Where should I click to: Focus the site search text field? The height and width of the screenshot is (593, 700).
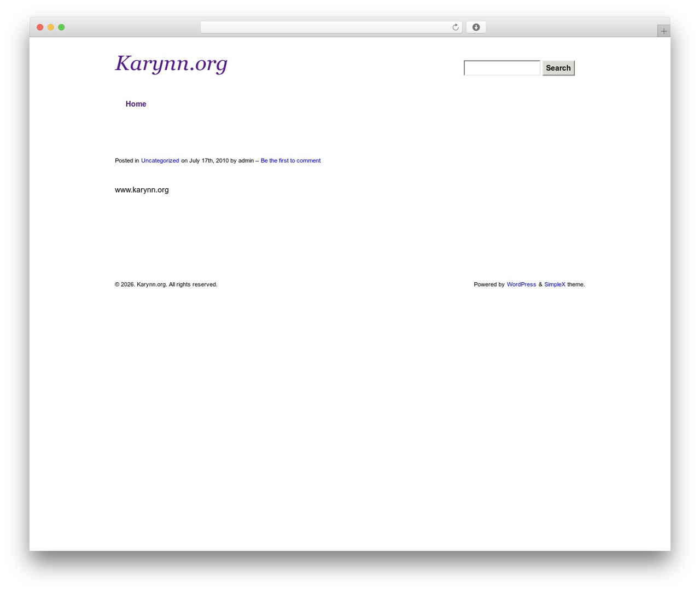[x=502, y=68]
